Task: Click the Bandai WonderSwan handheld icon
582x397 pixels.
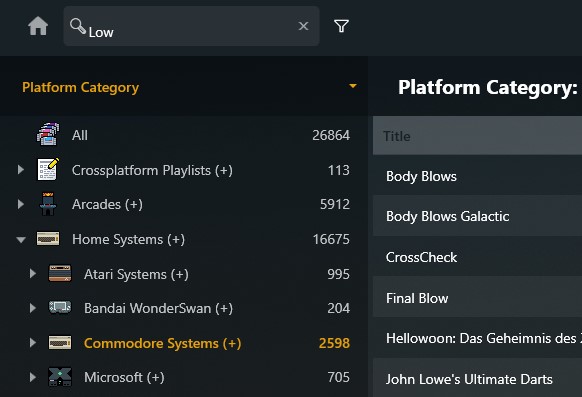Action: (60, 307)
